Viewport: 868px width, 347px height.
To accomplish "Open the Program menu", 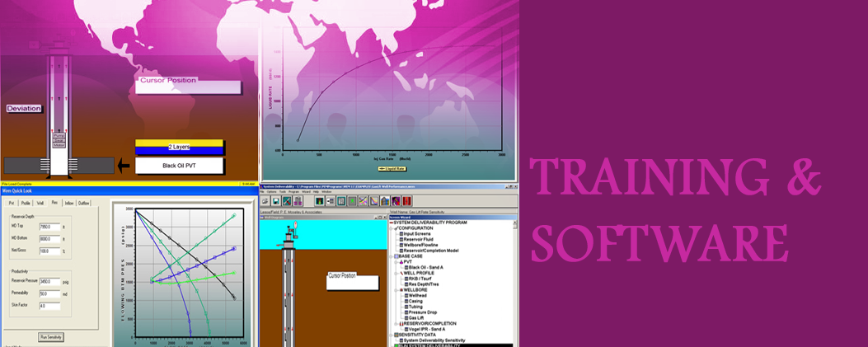I will (x=294, y=191).
